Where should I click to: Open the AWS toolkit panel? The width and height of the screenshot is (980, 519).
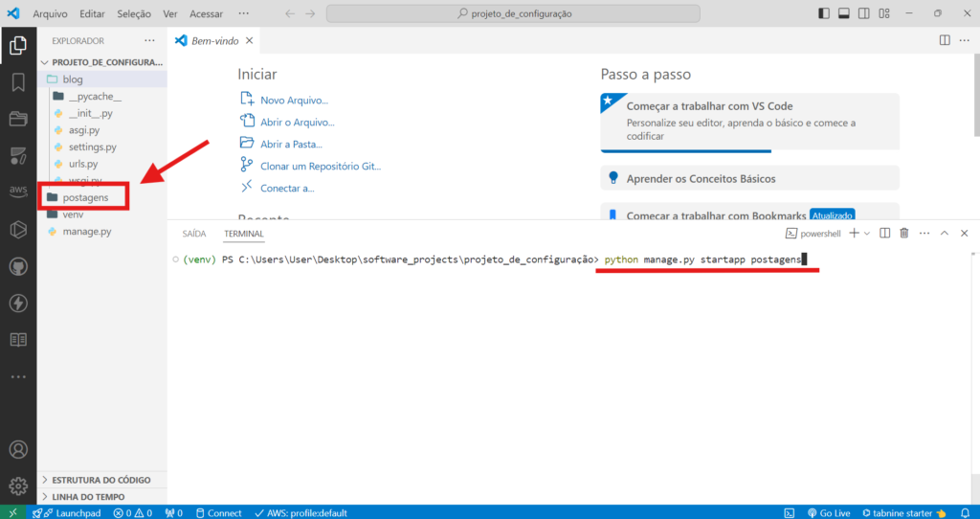click(x=18, y=191)
